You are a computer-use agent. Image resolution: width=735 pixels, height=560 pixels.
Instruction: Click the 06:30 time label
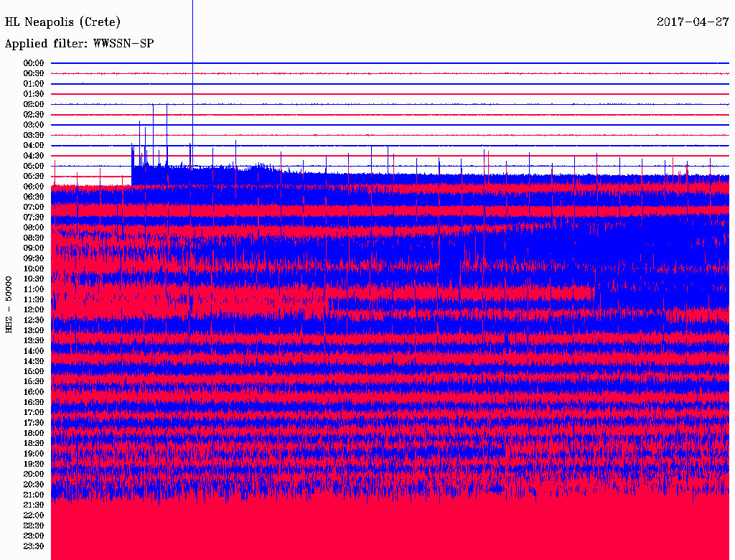[34, 197]
